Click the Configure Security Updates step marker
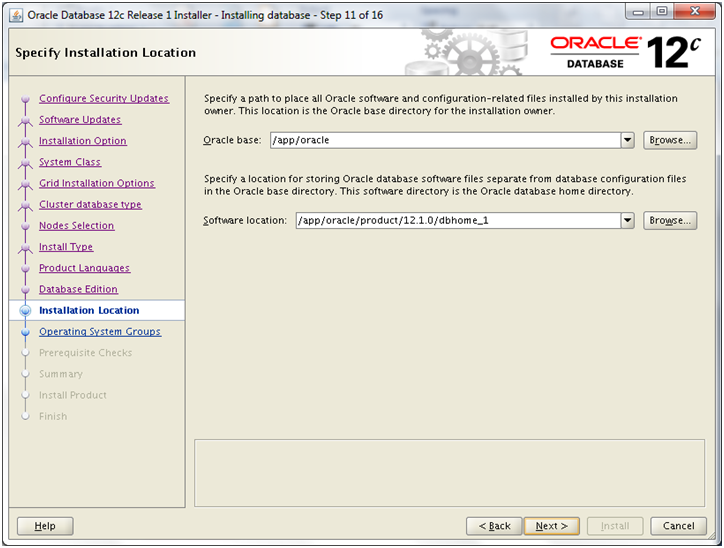 (x=25, y=99)
